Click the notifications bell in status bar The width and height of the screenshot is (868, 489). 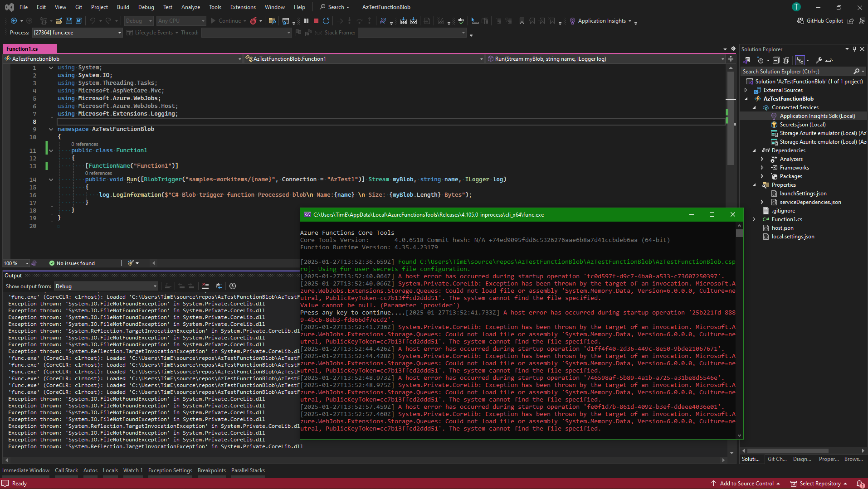(860, 484)
